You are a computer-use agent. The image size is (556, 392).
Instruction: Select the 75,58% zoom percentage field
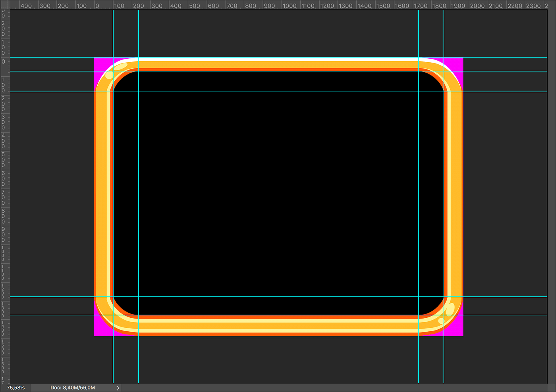click(16, 388)
